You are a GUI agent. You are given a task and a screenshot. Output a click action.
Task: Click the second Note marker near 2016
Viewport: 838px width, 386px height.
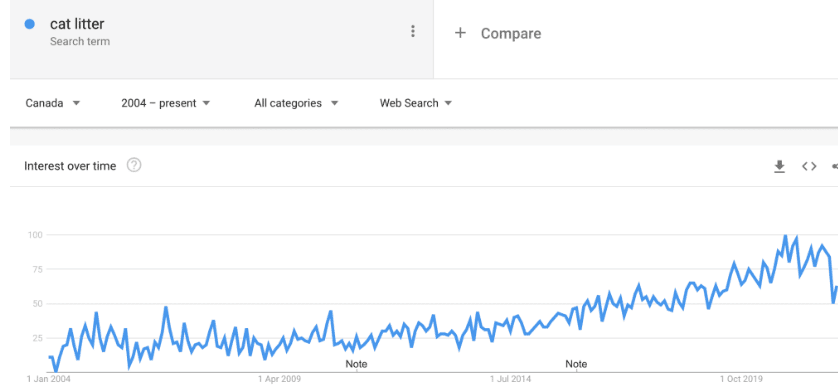point(576,364)
